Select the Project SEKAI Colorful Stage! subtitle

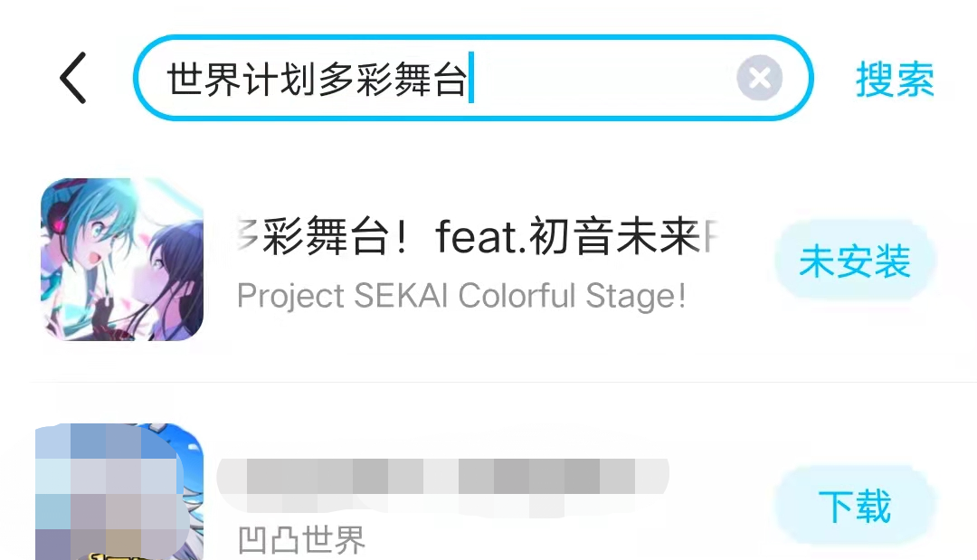tap(461, 296)
